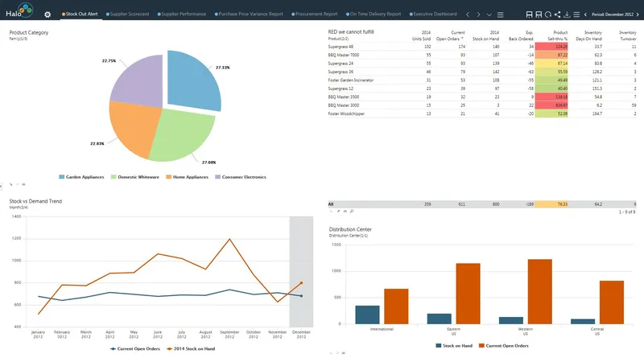Select the blue 27.33% pie slice

[193, 82]
